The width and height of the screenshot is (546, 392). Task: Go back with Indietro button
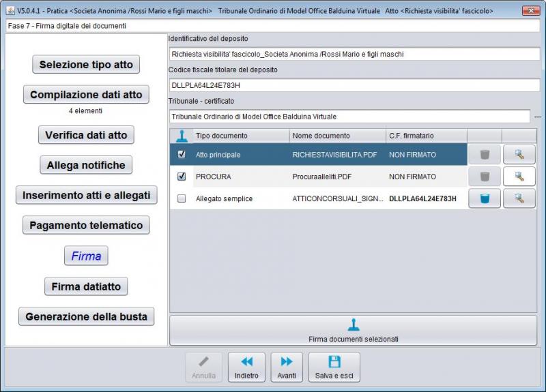pyautogui.click(x=246, y=368)
